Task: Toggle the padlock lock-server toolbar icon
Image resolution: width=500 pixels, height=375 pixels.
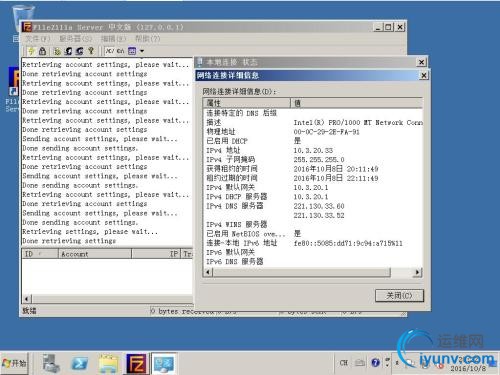Action: tap(42, 51)
